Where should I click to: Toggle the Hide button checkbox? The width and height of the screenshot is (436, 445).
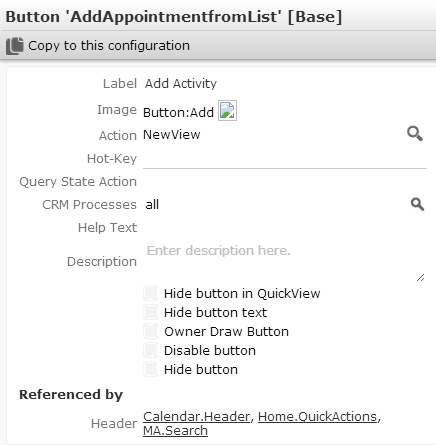pyautogui.click(x=151, y=369)
